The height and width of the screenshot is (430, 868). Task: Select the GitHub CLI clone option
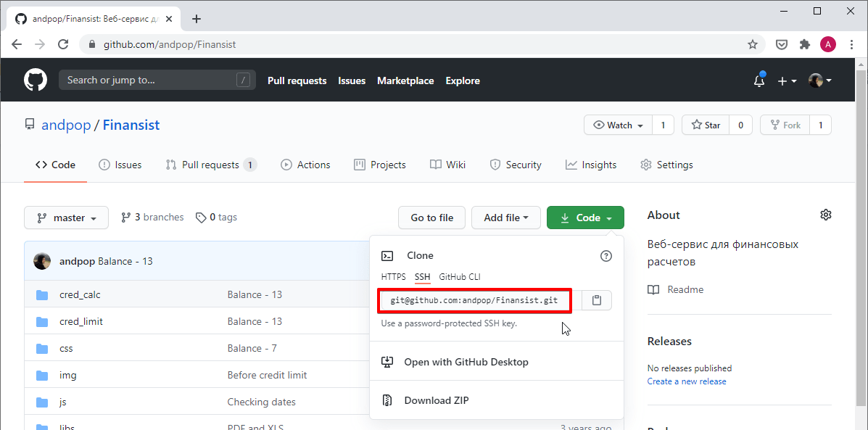460,277
